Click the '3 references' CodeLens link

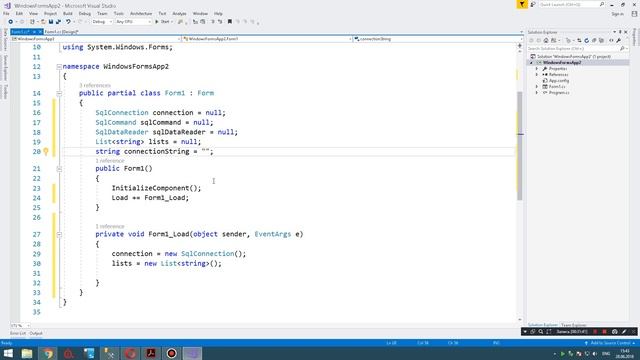pos(95,85)
